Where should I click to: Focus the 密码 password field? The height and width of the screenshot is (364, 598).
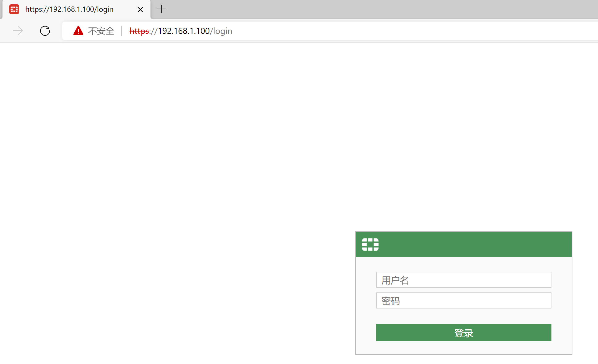[464, 301]
